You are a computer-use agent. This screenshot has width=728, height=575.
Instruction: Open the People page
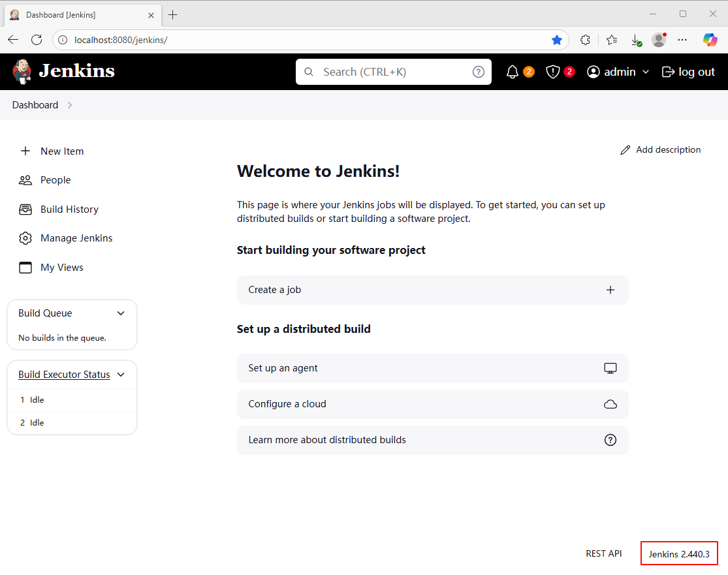[x=55, y=180]
